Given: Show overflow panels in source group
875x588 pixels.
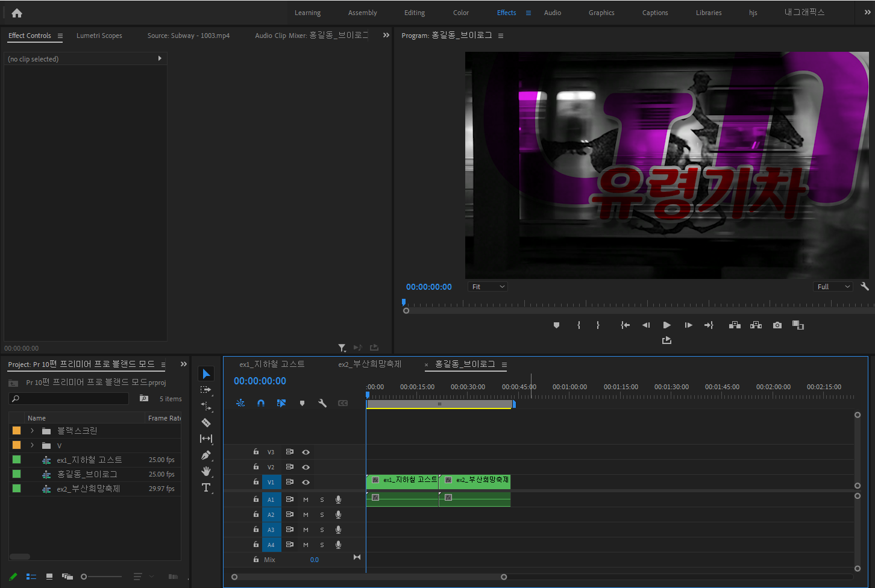Looking at the screenshot, I should (386, 36).
